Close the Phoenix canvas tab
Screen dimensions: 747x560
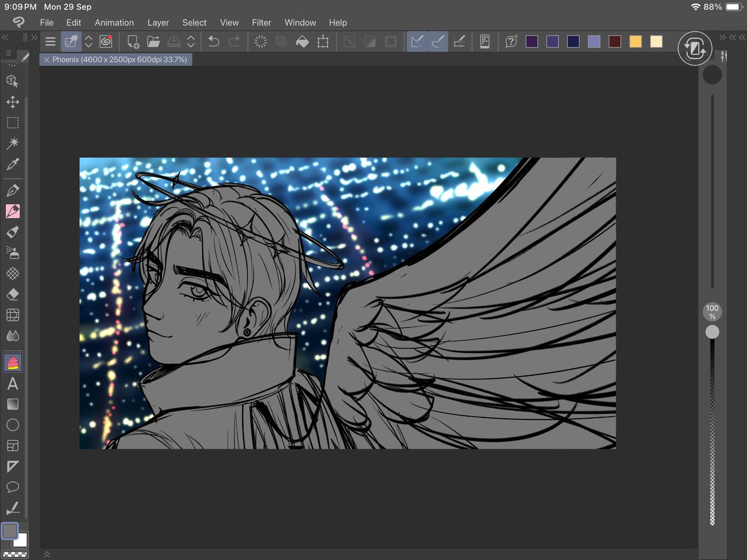47,60
